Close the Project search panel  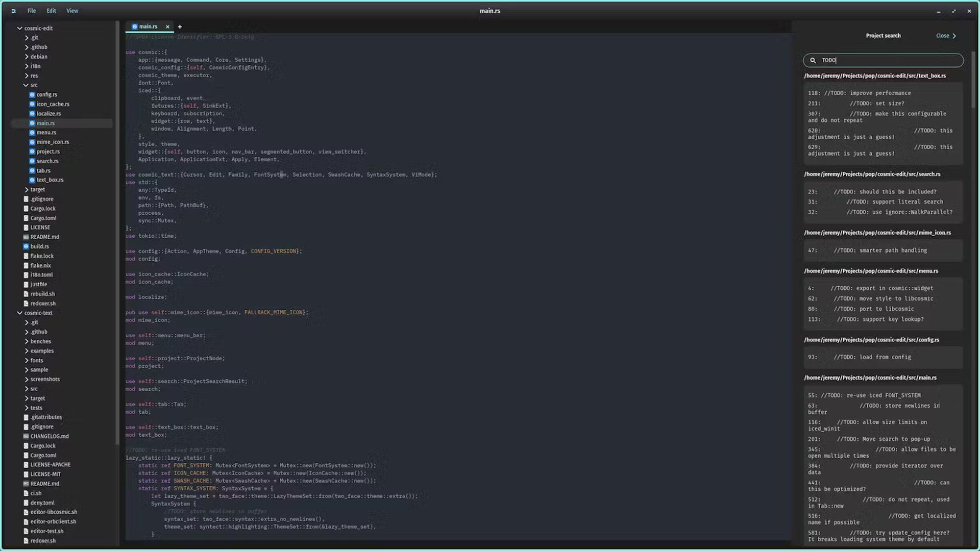point(942,36)
